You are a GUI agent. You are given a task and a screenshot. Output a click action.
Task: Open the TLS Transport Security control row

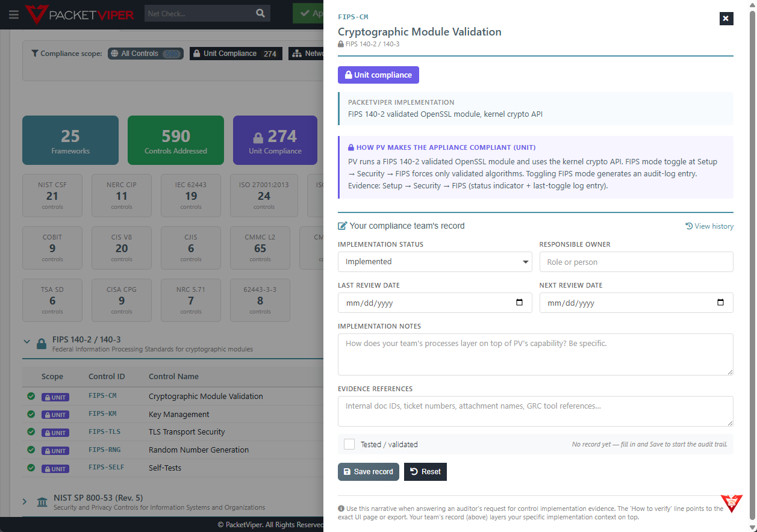point(173,432)
